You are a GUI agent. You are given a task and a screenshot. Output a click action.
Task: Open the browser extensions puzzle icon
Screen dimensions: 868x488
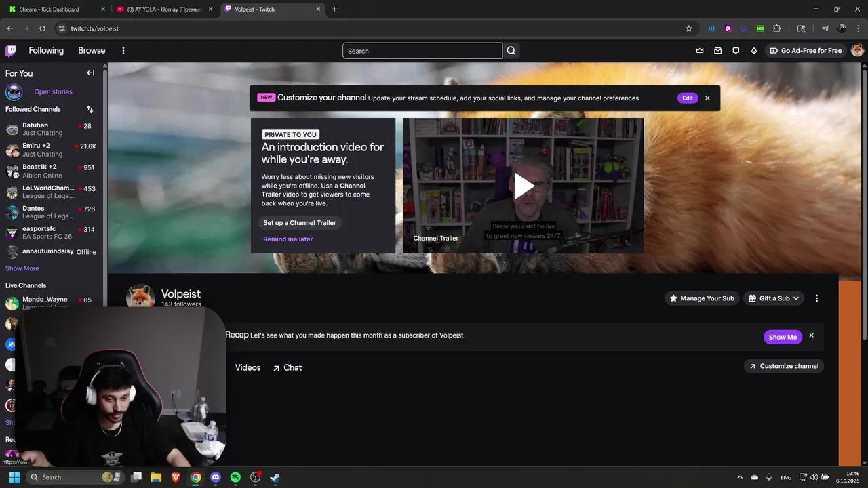pyautogui.click(x=777, y=28)
